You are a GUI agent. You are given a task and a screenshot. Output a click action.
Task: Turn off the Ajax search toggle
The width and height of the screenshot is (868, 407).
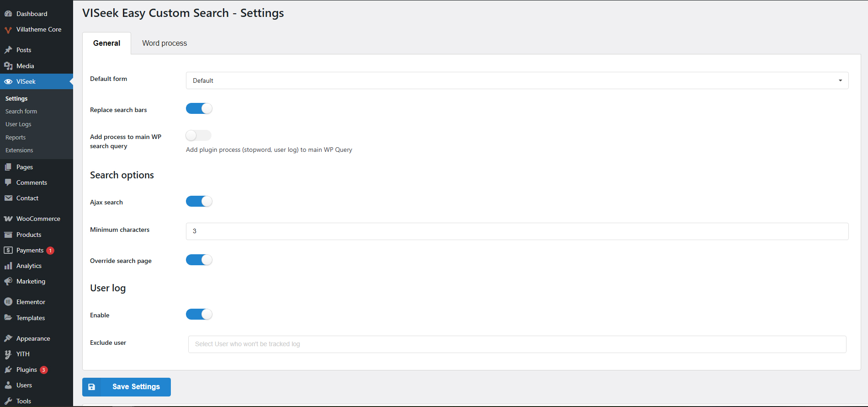click(x=199, y=202)
